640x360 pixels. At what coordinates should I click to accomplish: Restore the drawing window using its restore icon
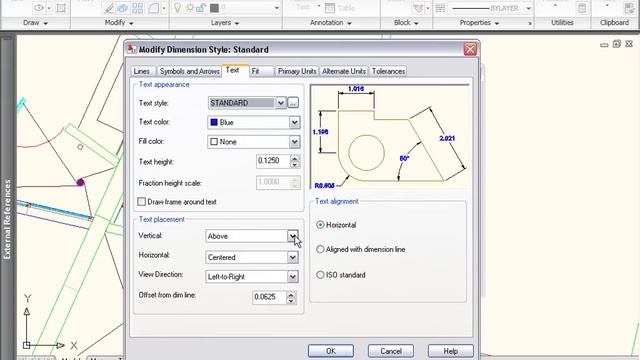click(617, 44)
